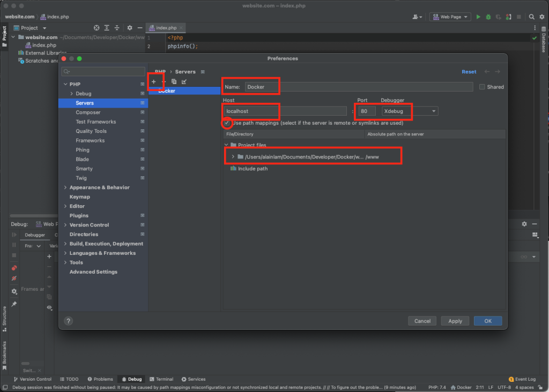Open Database side panel
The width and height of the screenshot is (549, 392).
click(x=544, y=40)
